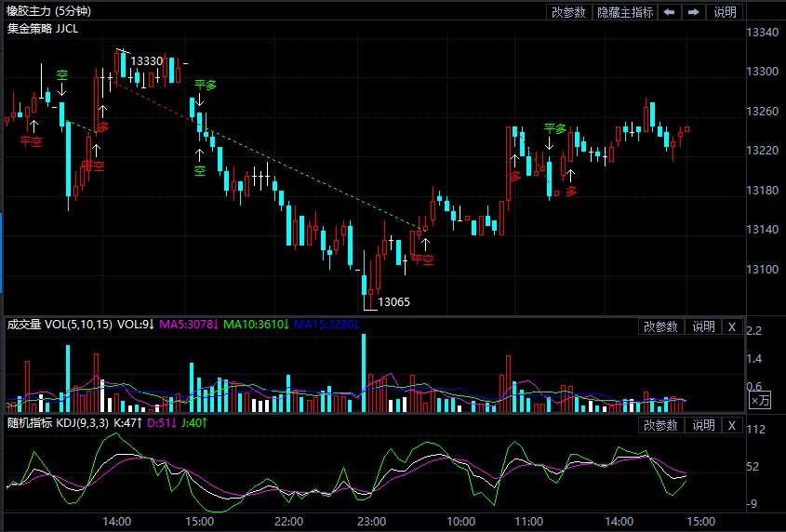This screenshot has height=532, width=786.
Task: Open 改参数 for the main chart
Action: (568, 12)
